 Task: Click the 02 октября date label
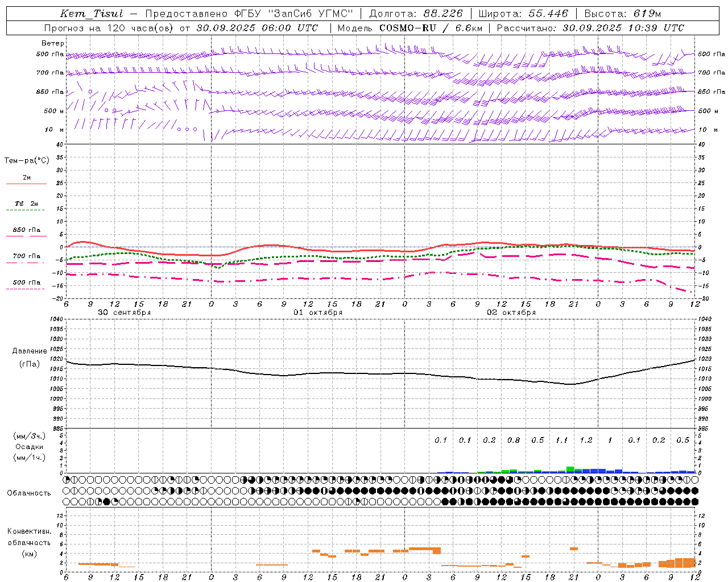pyautogui.click(x=511, y=313)
